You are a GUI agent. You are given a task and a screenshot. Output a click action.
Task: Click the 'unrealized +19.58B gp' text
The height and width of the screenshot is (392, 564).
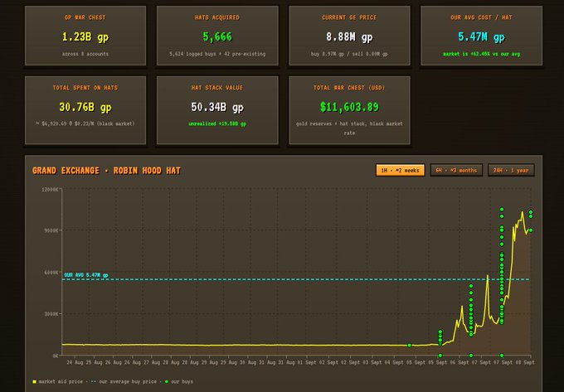coord(217,123)
